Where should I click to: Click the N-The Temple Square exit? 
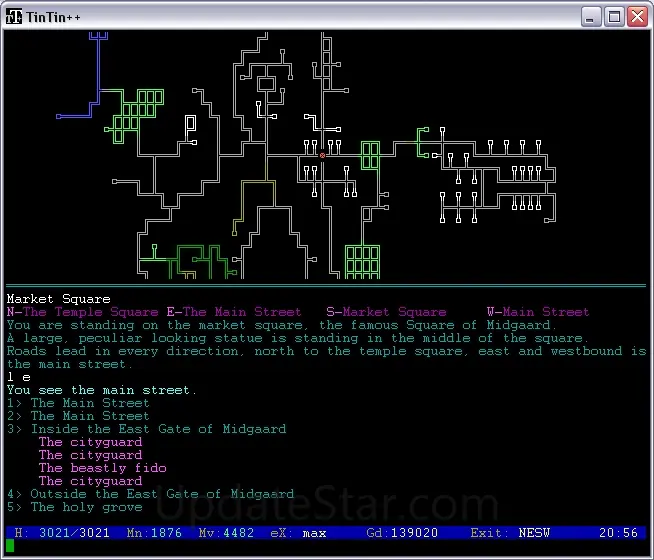[x=82, y=312]
